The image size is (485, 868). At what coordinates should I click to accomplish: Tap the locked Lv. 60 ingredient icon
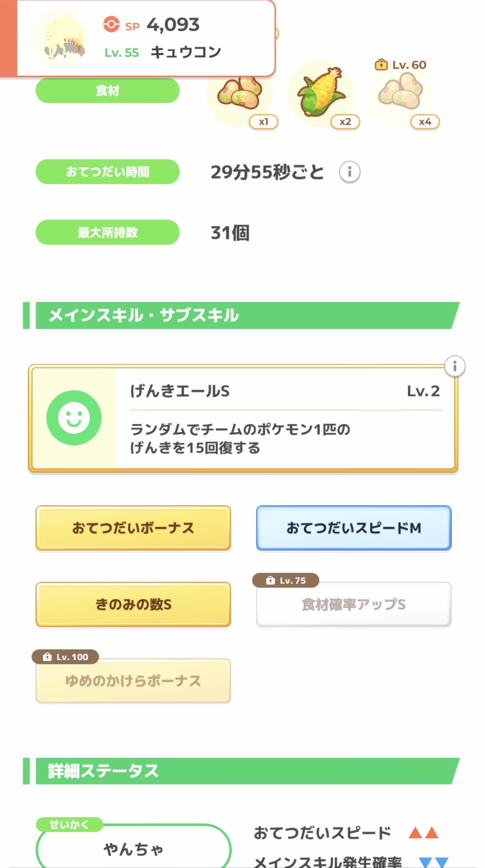[400, 92]
